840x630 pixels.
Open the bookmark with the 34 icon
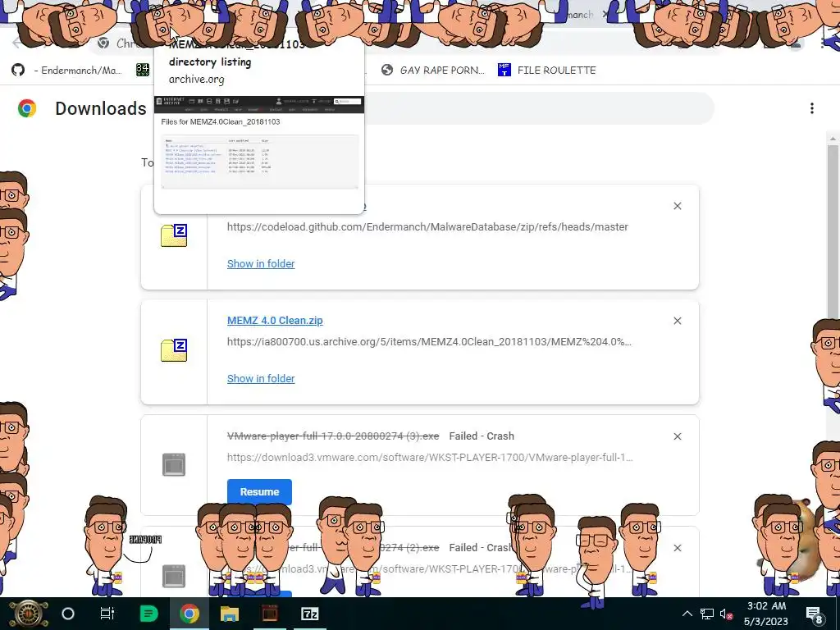coord(143,70)
